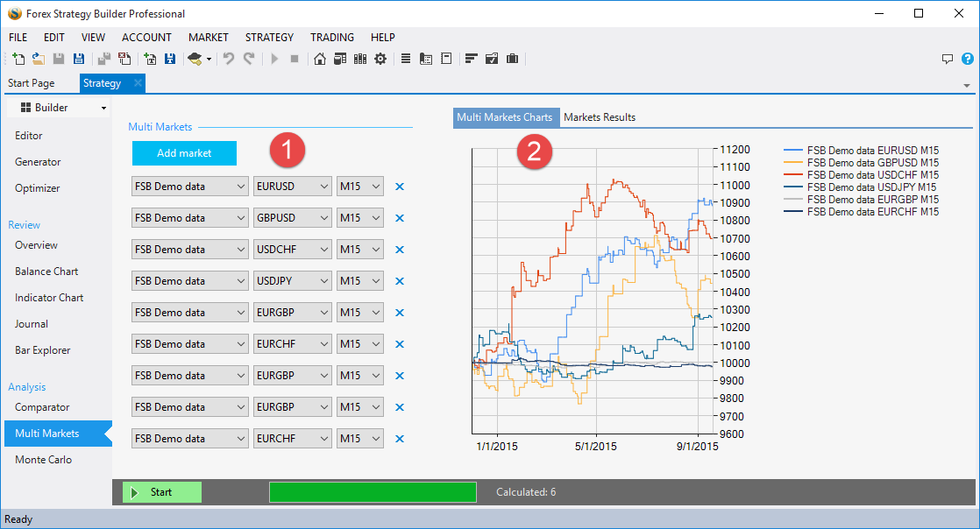Open the arrow next to the graduation cap
The height and width of the screenshot is (529, 980).
tap(209, 60)
